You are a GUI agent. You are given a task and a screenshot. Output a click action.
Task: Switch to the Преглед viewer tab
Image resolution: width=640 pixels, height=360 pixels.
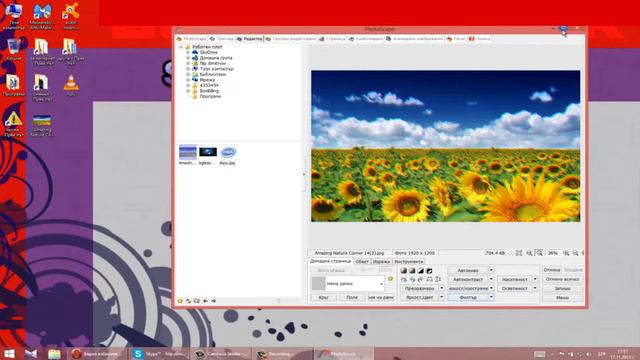click(x=221, y=39)
